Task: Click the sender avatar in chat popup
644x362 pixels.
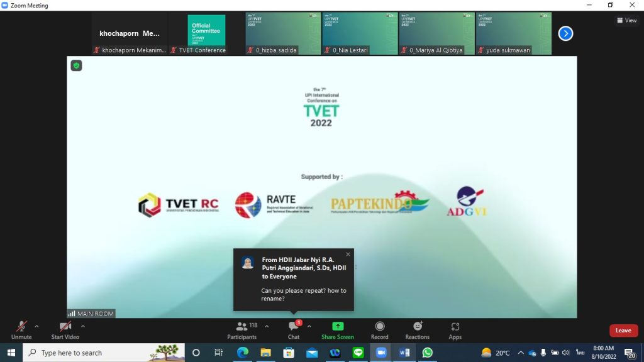Action: point(248,263)
